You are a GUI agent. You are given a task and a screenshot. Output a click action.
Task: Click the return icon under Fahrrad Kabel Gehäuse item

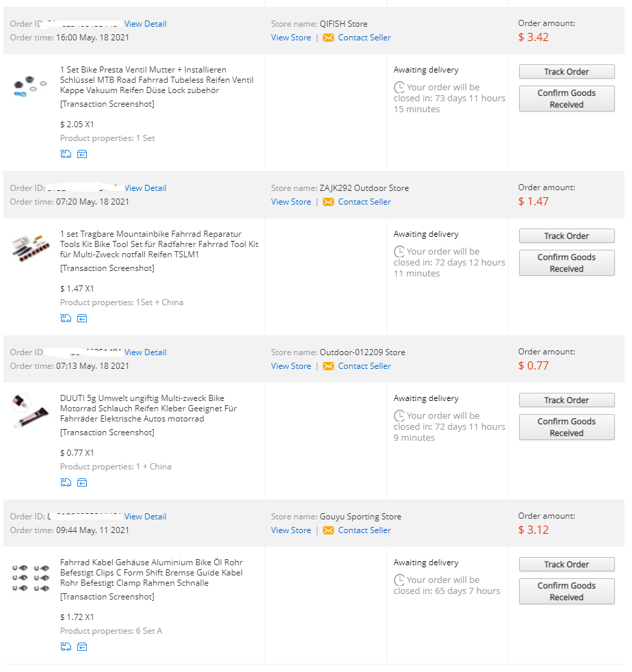(82, 647)
